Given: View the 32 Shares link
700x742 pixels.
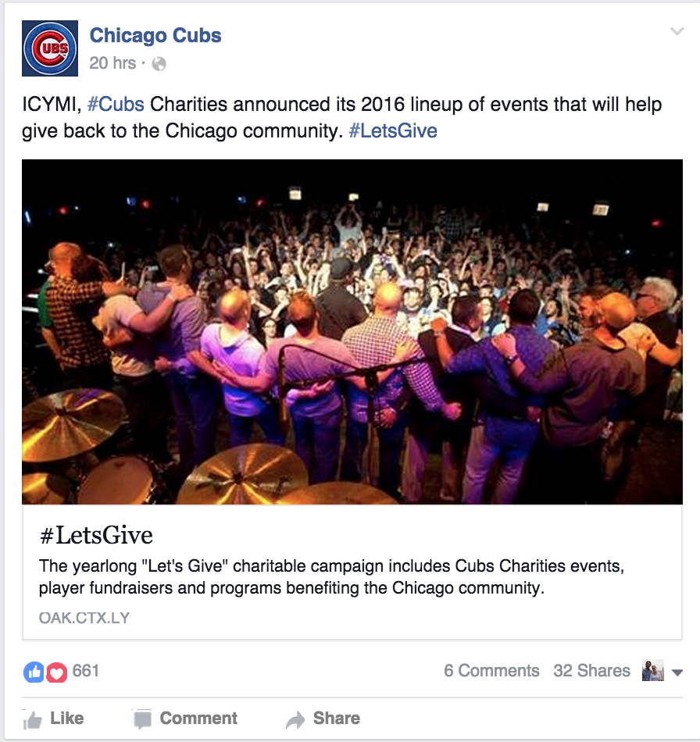Looking at the screenshot, I should coord(591,671).
